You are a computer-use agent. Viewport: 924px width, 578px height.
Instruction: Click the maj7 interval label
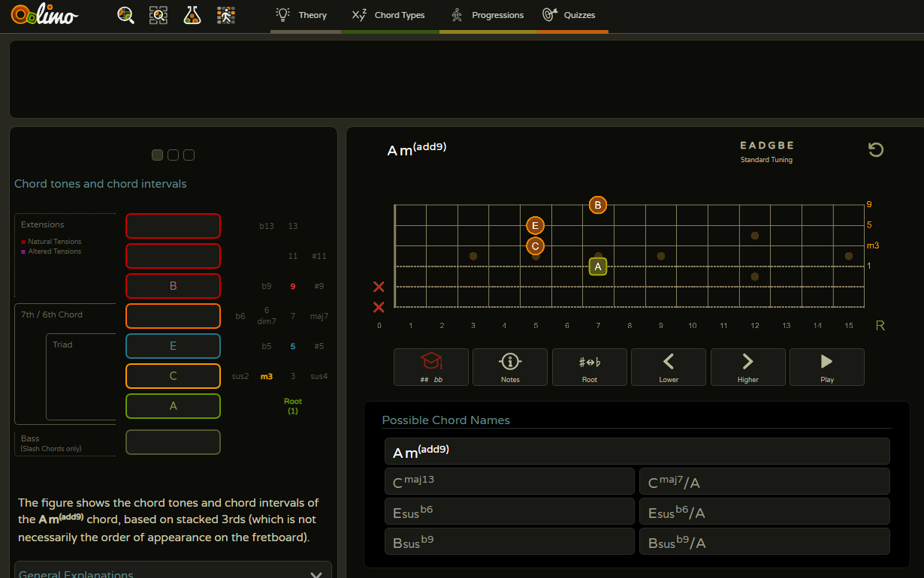(319, 316)
